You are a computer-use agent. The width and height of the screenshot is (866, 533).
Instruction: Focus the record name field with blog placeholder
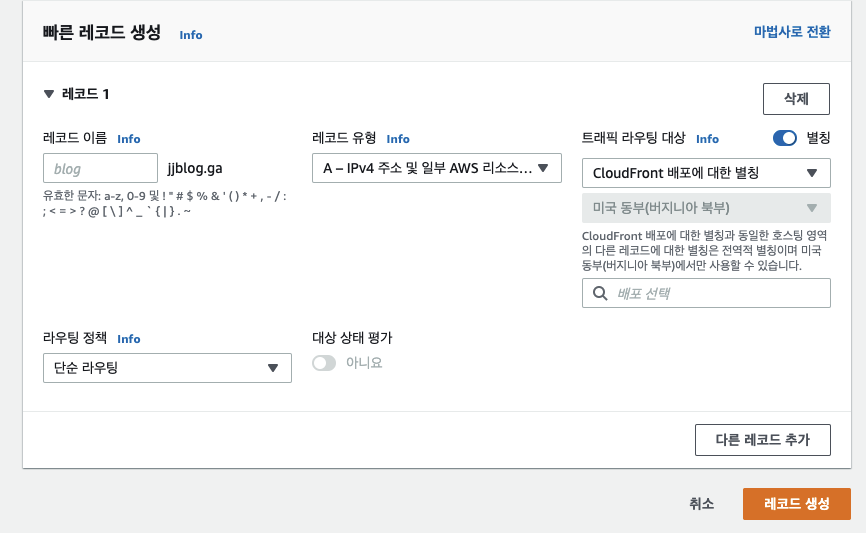point(101,169)
